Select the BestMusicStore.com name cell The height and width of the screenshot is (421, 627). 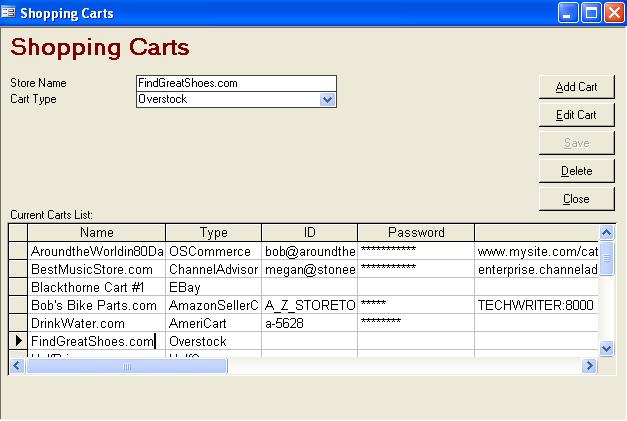(96, 269)
